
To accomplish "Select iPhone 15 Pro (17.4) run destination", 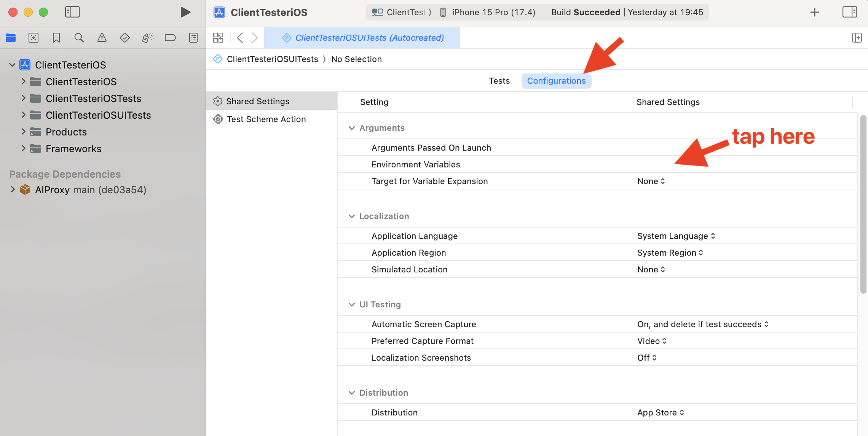I will point(488,12).
